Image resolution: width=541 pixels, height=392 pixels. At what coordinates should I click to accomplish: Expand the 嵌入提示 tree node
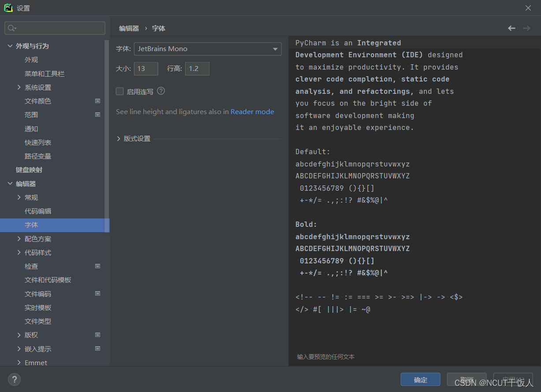tap(19, 349)
